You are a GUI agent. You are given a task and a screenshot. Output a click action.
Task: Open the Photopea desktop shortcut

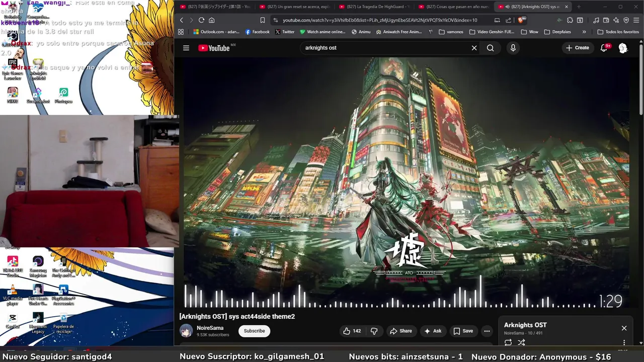click(63, 95)
